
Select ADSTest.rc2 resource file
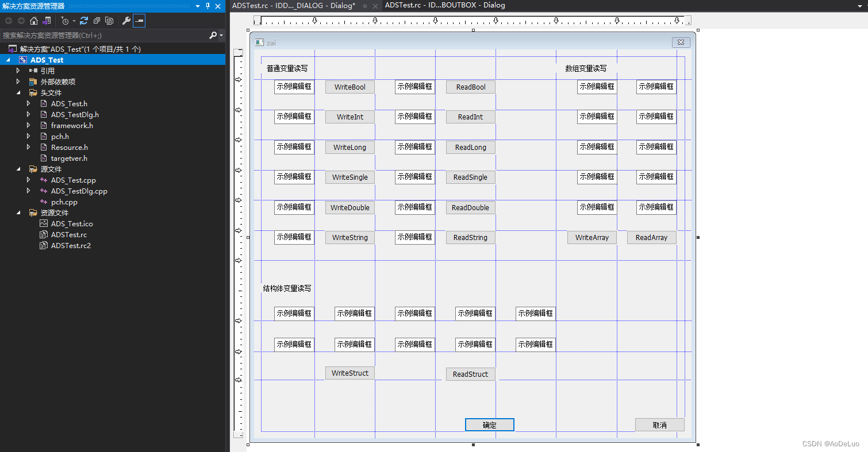coord(71,245)
